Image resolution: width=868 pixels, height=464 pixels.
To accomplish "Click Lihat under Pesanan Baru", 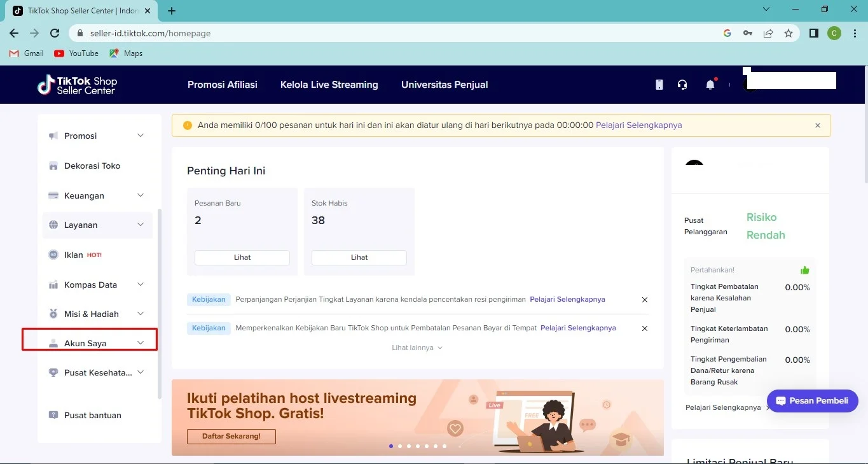I will click(x=242, y=257).
